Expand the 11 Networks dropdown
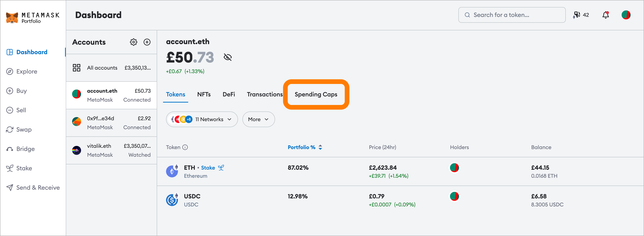644x236 pixels. (202, 119)
